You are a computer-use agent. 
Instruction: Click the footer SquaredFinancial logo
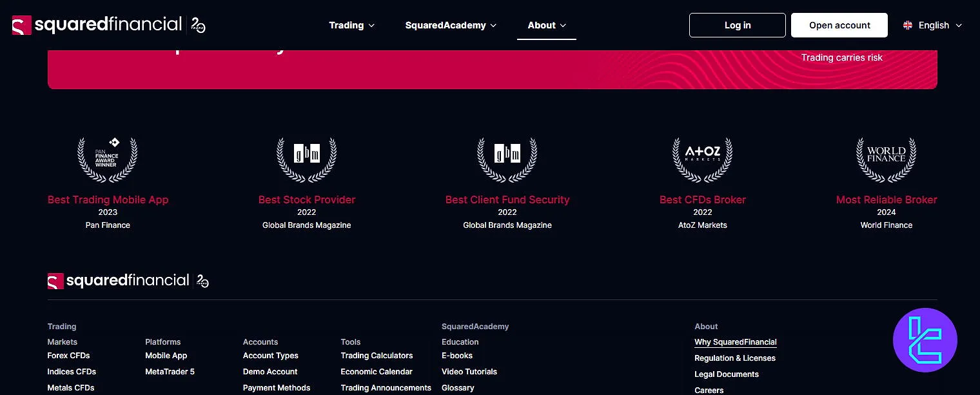128,281
